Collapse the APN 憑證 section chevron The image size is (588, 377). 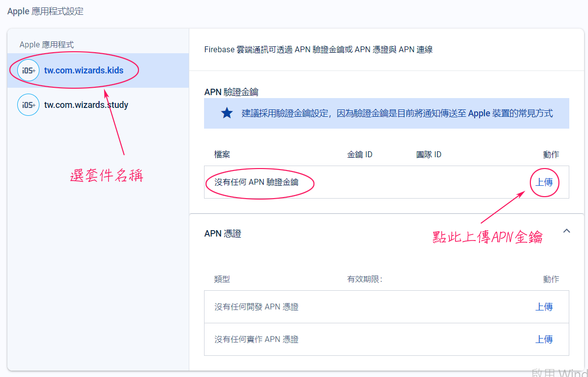pos(567,231)
